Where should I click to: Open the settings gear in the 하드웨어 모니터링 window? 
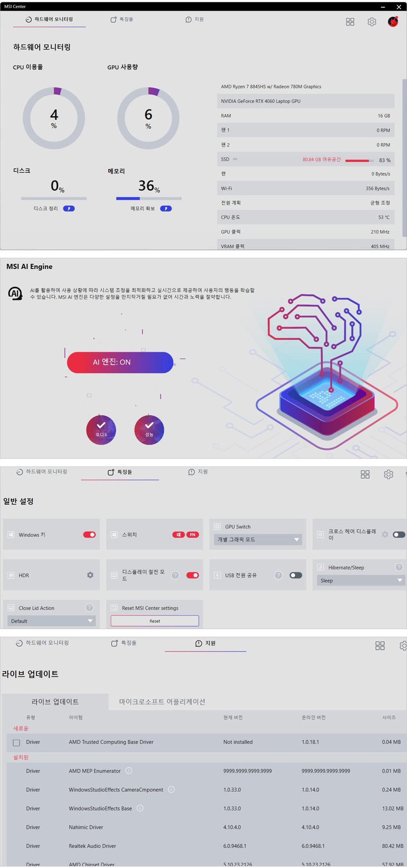coord(372,22)
